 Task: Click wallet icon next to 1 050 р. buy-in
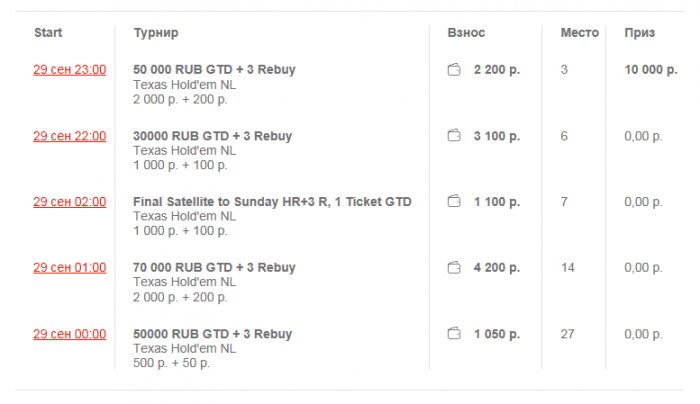click(x=454, y=334)
